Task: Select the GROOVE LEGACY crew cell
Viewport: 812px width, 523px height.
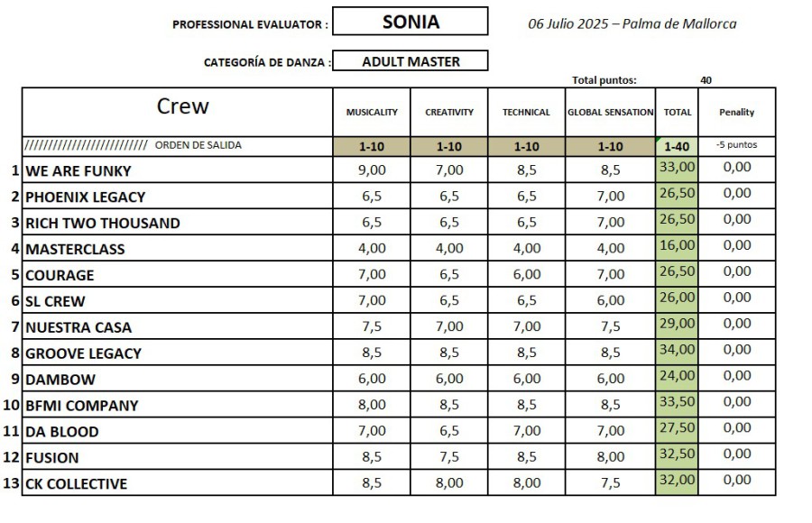Action: coord(83,353)
